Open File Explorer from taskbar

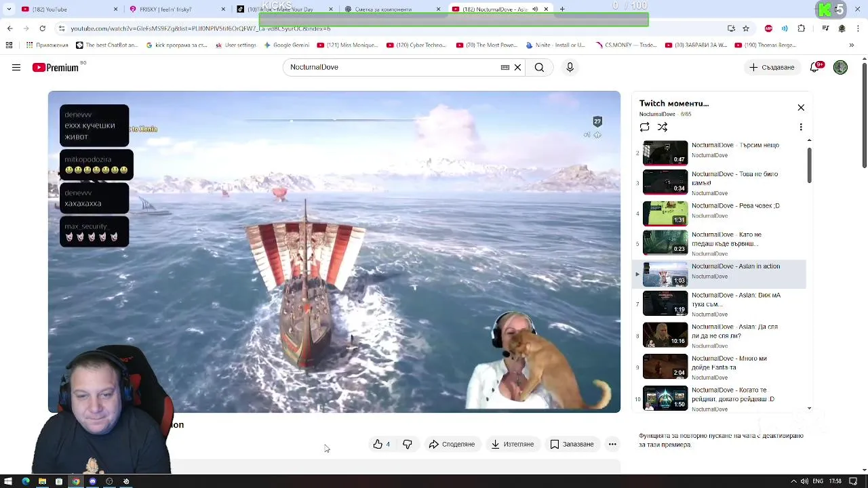click(x=42, y=481)
